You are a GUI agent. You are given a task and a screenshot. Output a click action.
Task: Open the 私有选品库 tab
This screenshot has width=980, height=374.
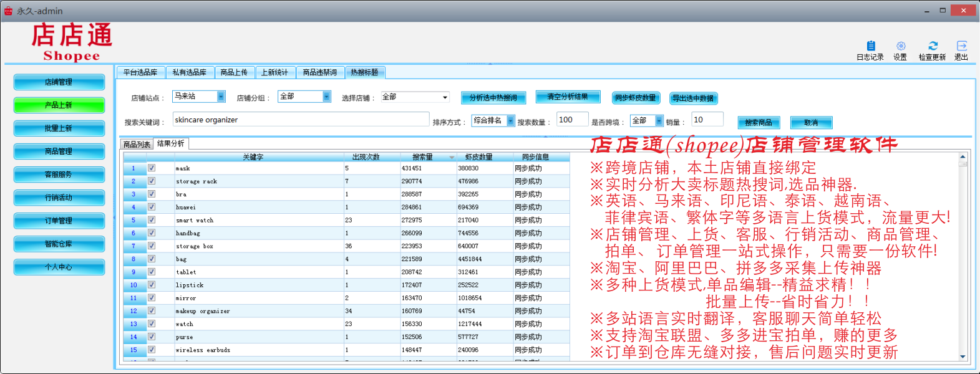click(190, 73)
